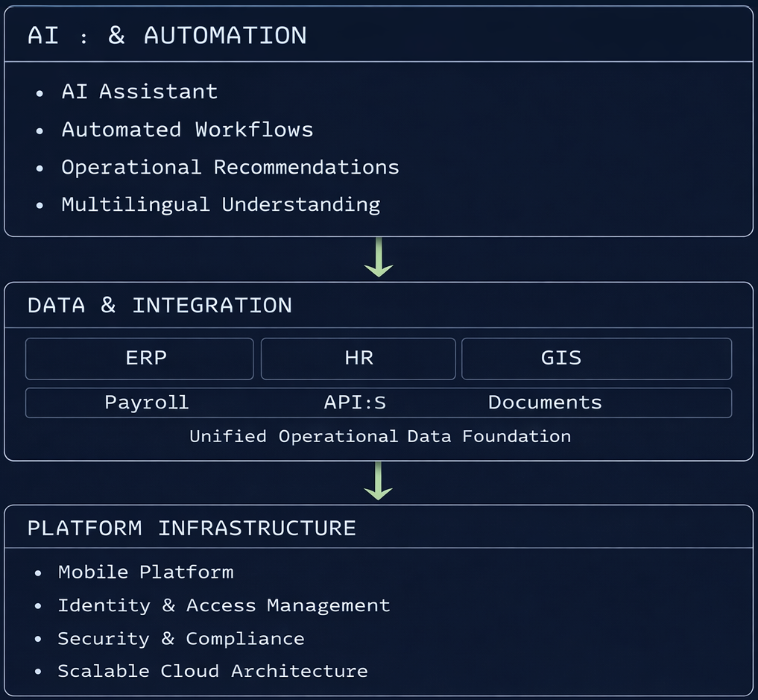This screenshot has width=758, height=700.
Task: Select the ERP integration box
Action: pos(139,359)
